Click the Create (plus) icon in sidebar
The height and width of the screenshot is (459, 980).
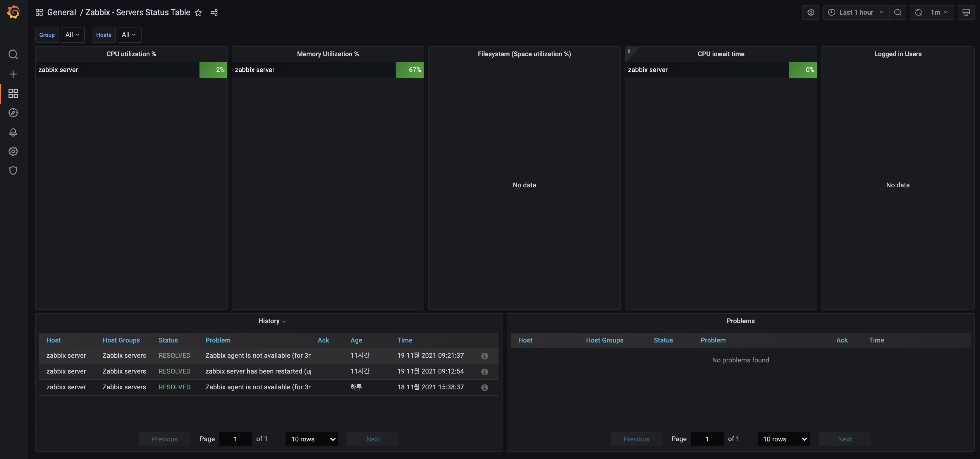coord(13,74)
